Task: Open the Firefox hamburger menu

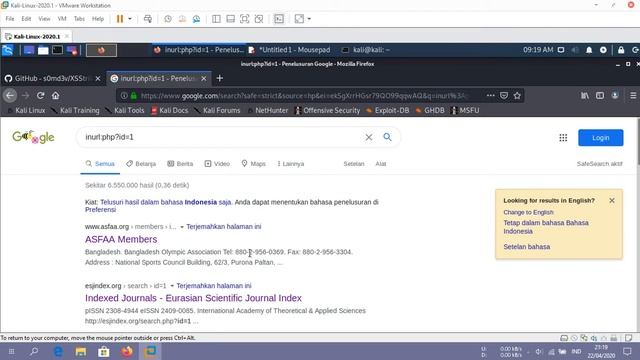Action: tap(633, 96)
